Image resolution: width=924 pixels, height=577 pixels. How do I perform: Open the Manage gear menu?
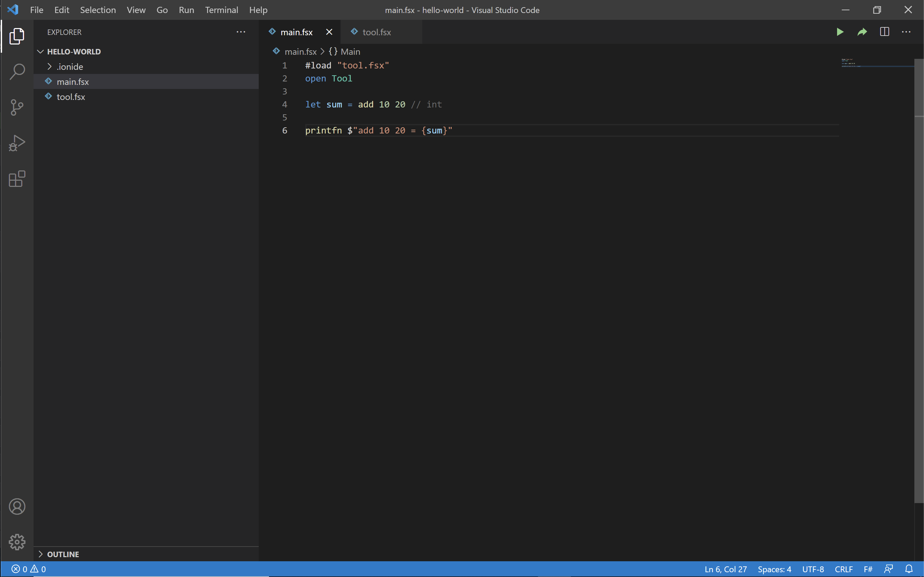click(x=17, y=542)
